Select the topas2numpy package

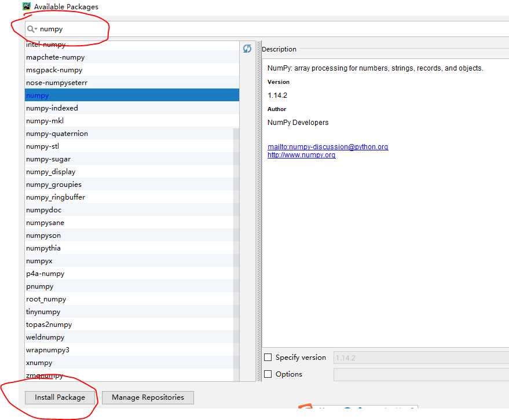coord(132,325)
